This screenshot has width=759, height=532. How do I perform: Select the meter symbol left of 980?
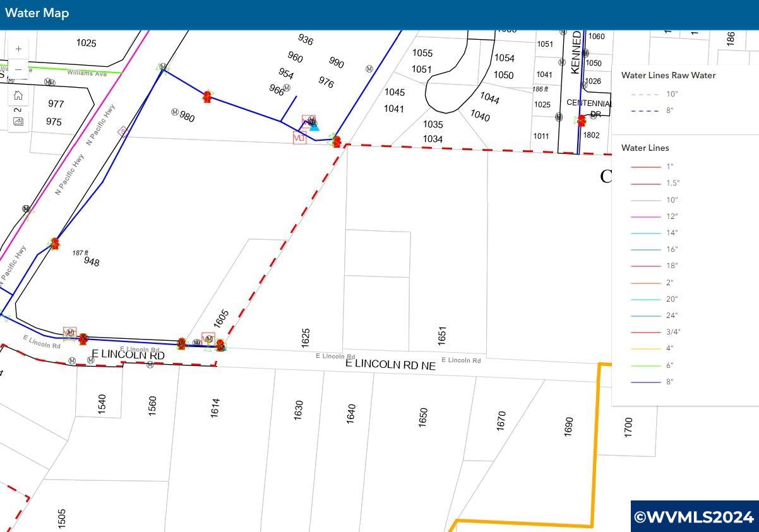(x=174, y=112)
